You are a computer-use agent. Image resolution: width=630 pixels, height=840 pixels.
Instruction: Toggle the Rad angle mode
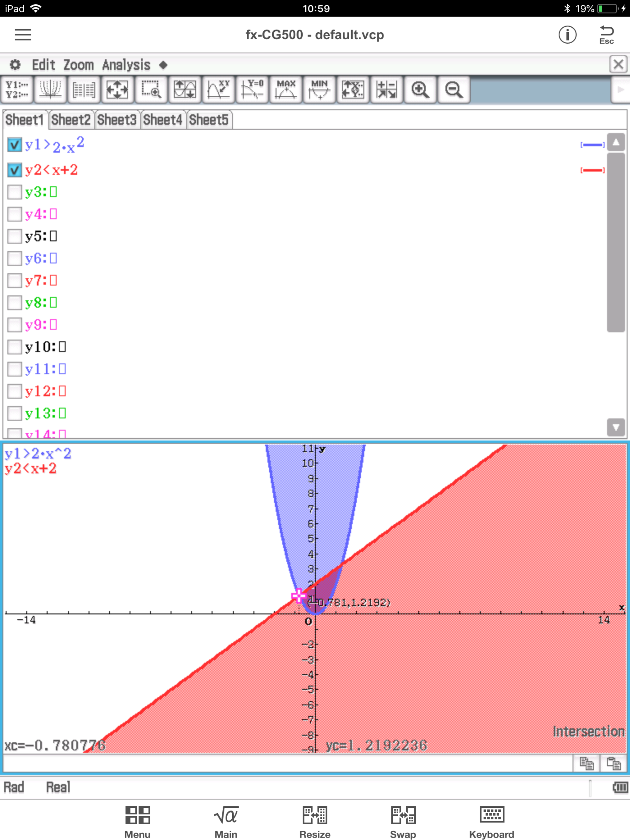[x=14, y=787]
